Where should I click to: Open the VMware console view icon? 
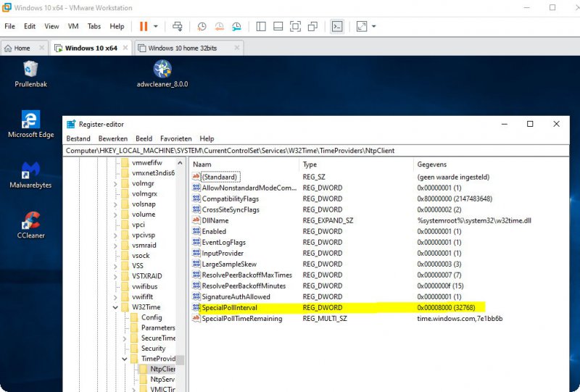(x=337, y=26)
